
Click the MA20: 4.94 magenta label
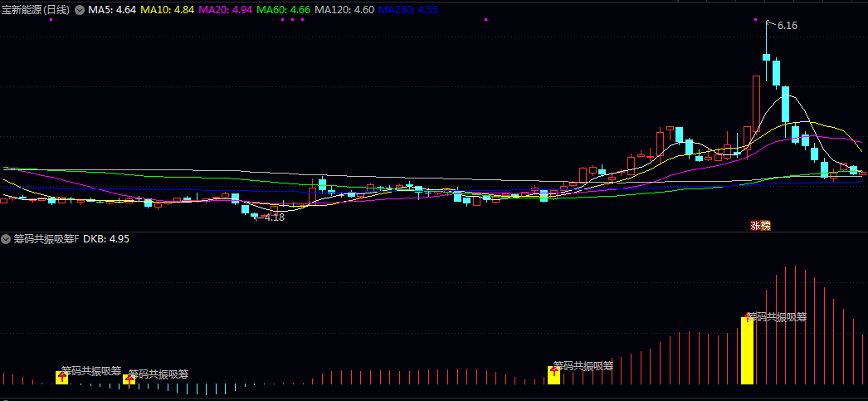pos(225,10)
